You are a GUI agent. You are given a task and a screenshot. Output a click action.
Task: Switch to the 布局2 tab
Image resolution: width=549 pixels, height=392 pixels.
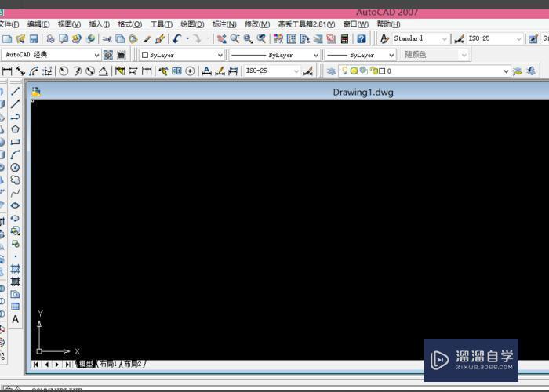(133, 364)
